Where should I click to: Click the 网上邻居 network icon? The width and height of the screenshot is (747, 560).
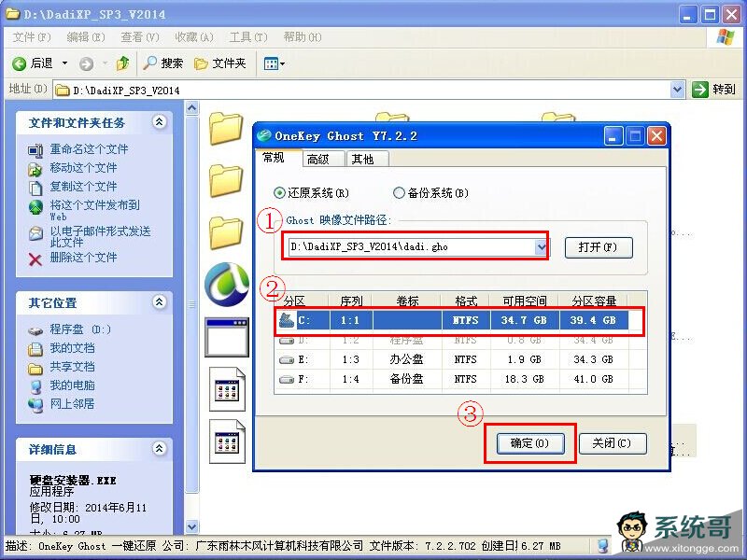[35, 405]
